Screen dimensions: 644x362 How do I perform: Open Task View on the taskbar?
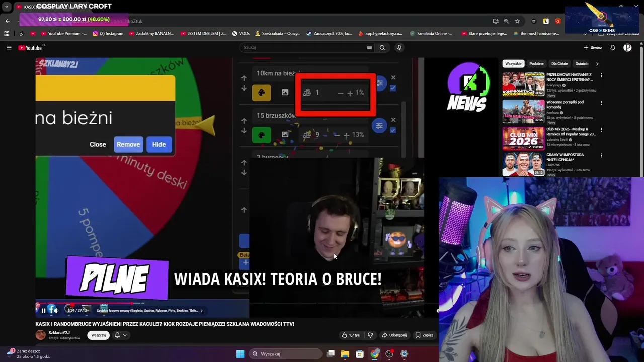331,354
